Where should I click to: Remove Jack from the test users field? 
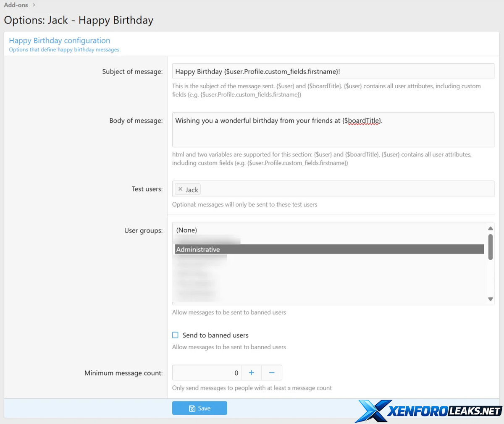(180, 189)
